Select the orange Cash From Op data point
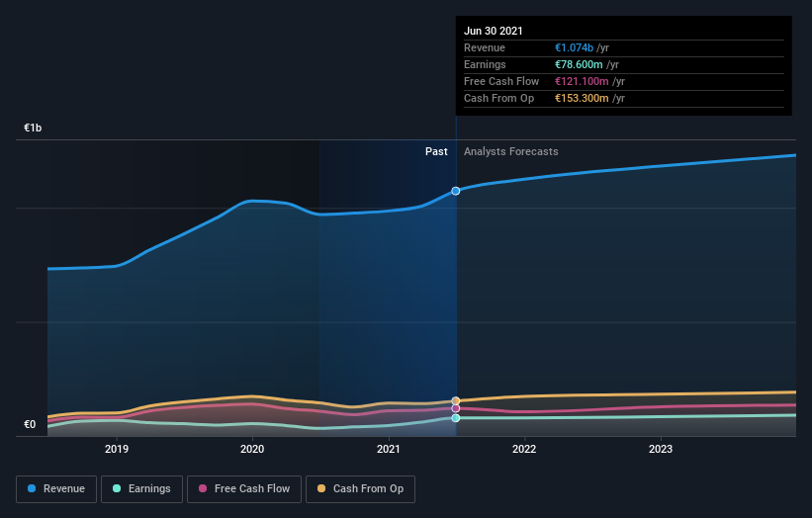The width and height of the screenshot is (812, 518). click(x=456, y=401)
